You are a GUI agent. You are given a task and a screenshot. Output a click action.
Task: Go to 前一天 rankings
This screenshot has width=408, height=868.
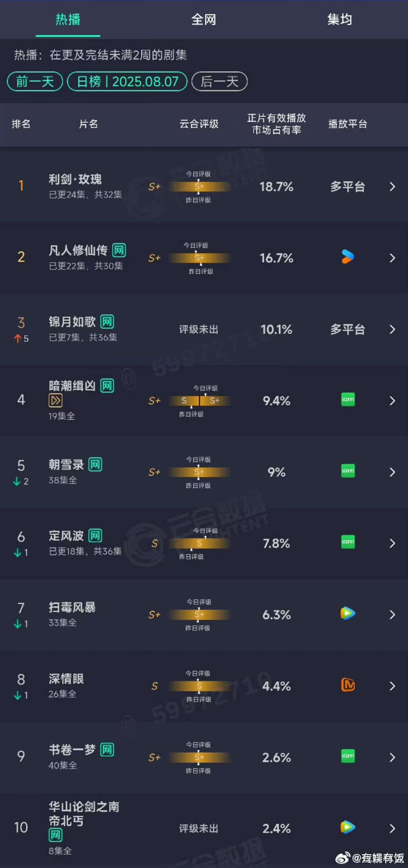point(35,81)
